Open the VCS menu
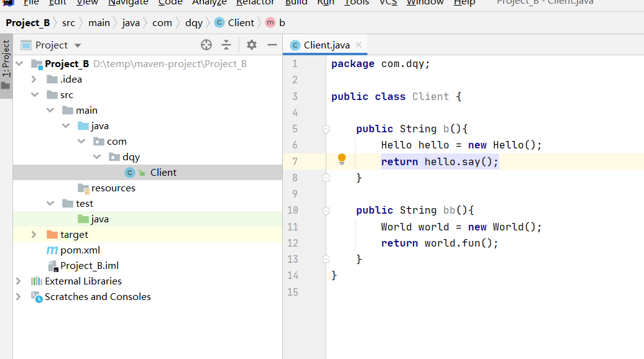Image resolution: width=644 pixels, height=359 pixels. click(x=388, y=2)
